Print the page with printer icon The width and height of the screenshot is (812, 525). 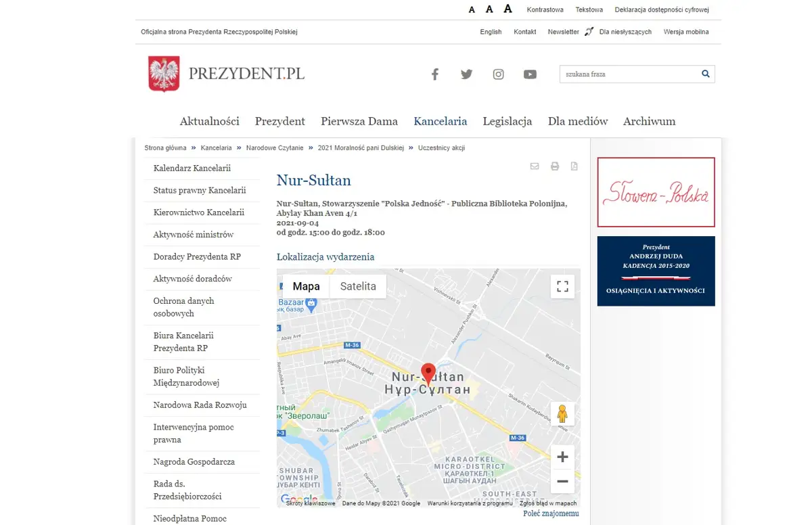(x=555, y=166)
